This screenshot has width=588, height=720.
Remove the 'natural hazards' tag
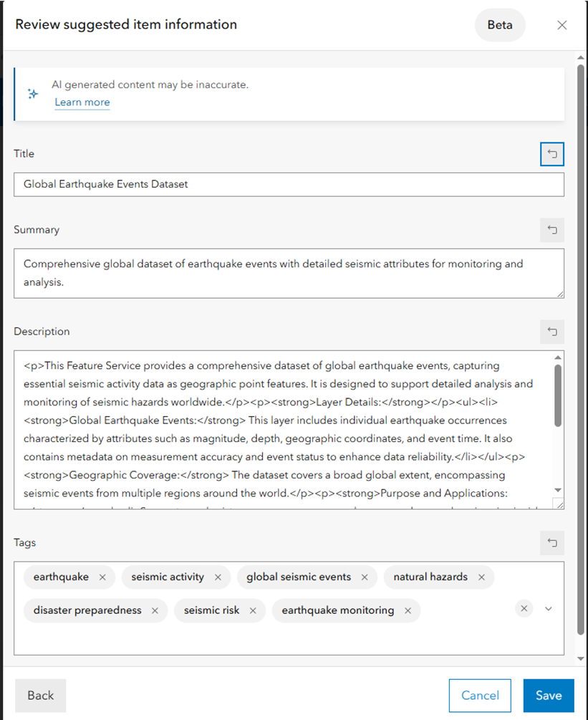pyautogui.click(x=481, y=577)
